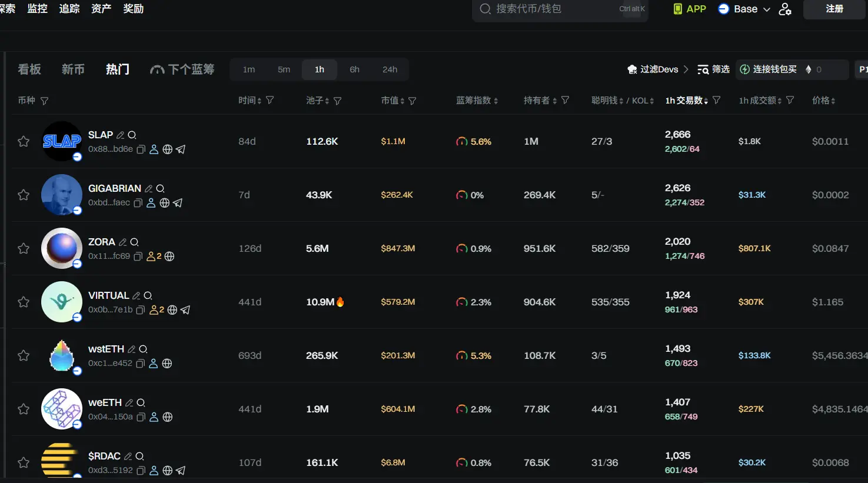
Task: View weETH developer profile icon
Action: [x=154, y=417]
